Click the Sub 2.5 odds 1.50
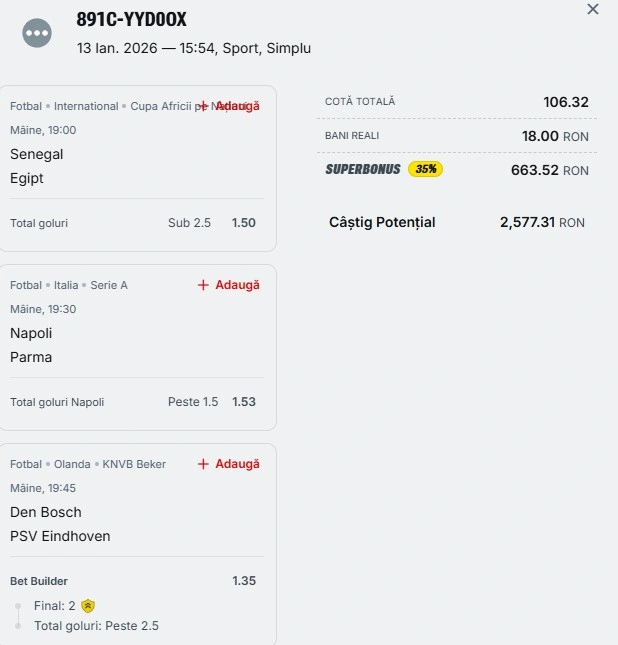This screenshot has height=645, width=618. click(244, 223)
